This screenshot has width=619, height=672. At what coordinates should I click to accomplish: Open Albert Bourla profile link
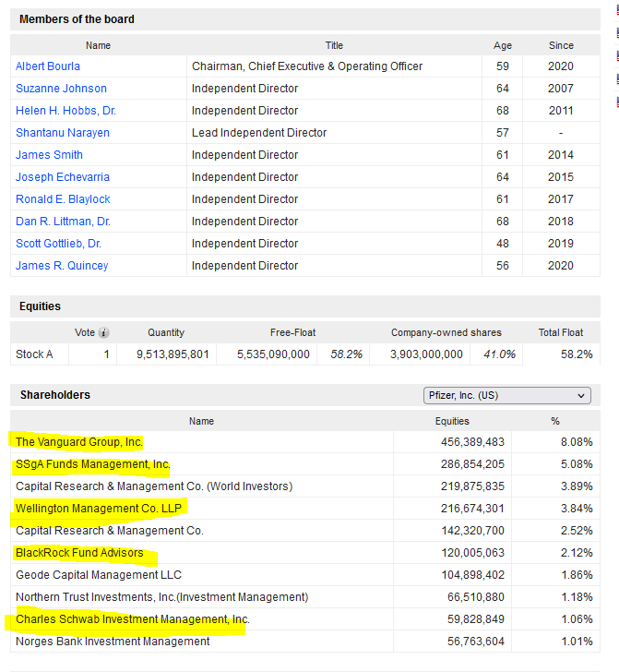click(x=48, y=66)
